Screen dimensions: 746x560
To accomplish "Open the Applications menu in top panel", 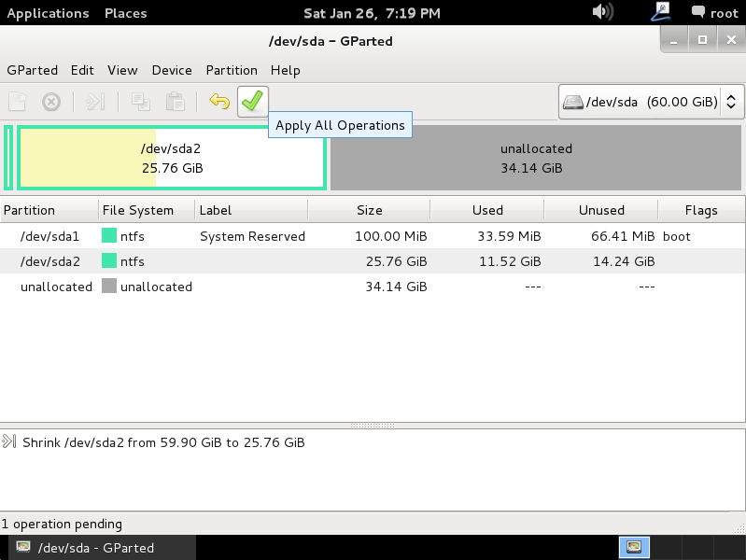I will point(48,13).
